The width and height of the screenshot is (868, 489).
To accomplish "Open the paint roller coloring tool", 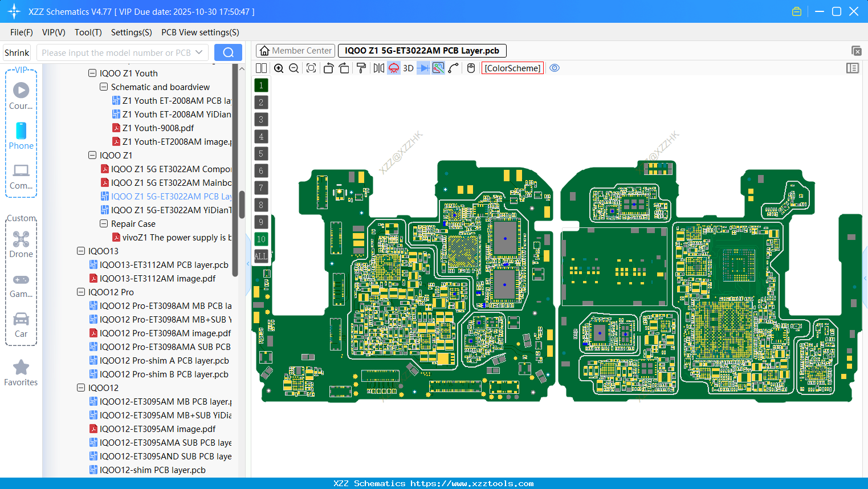I will tap(361, 68).
